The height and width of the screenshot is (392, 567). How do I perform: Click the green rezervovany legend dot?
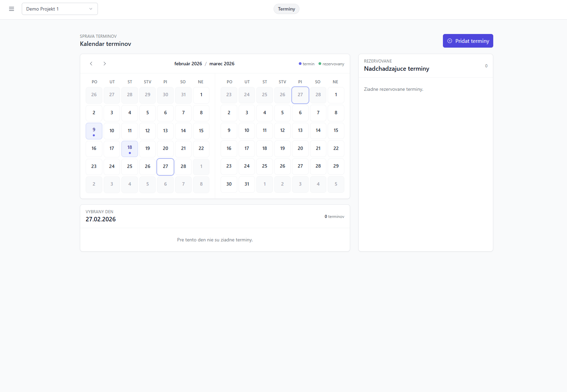point(320,64)
